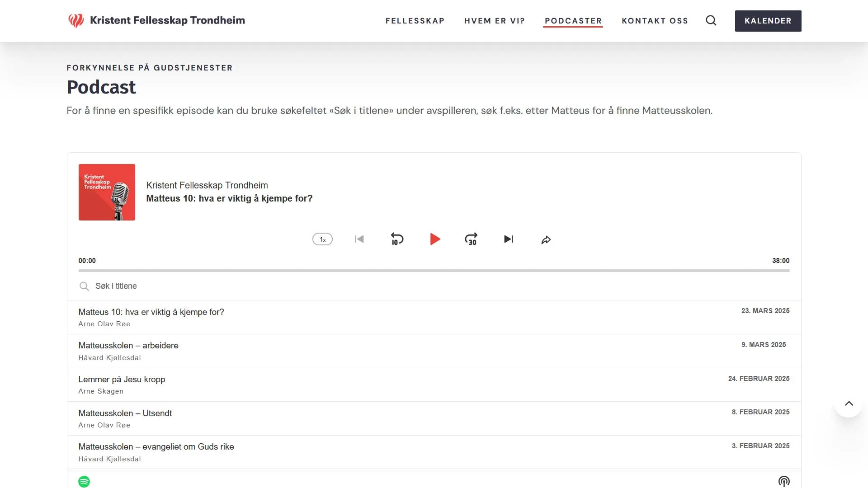Share the episode with the arrow icon
The image size is (868, 488).
[x=546, y=239]
